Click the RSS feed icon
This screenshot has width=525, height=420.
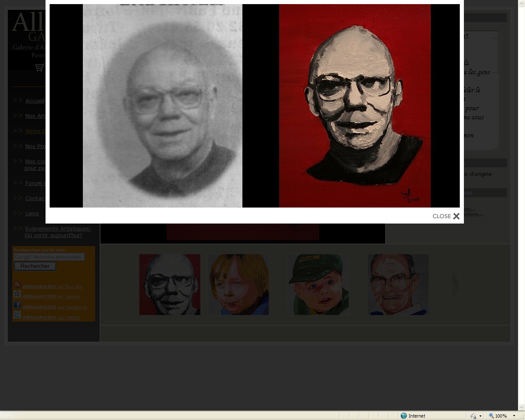click(17, 285)
